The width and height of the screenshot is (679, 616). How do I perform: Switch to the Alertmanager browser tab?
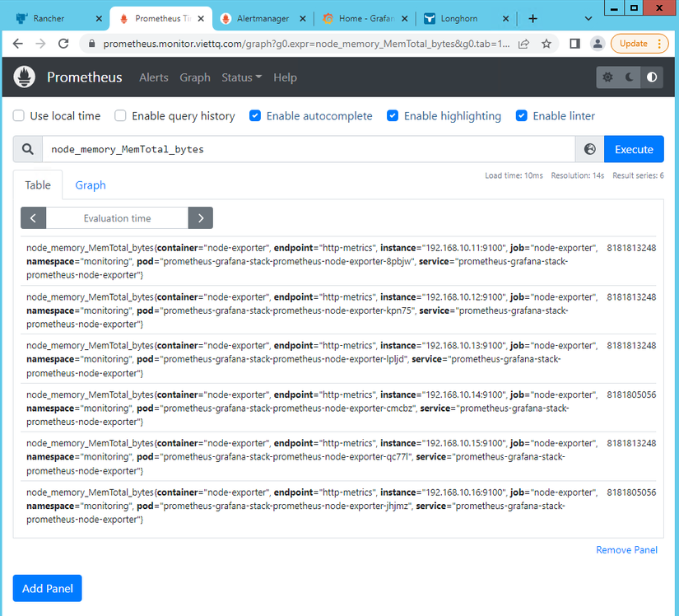point(263,19)
